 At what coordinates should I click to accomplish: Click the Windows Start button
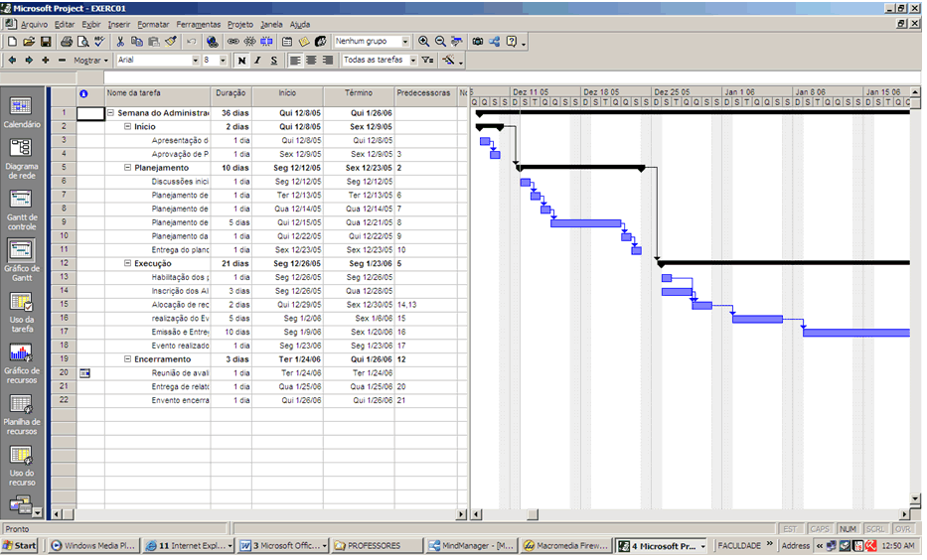[x=20, y=545]
